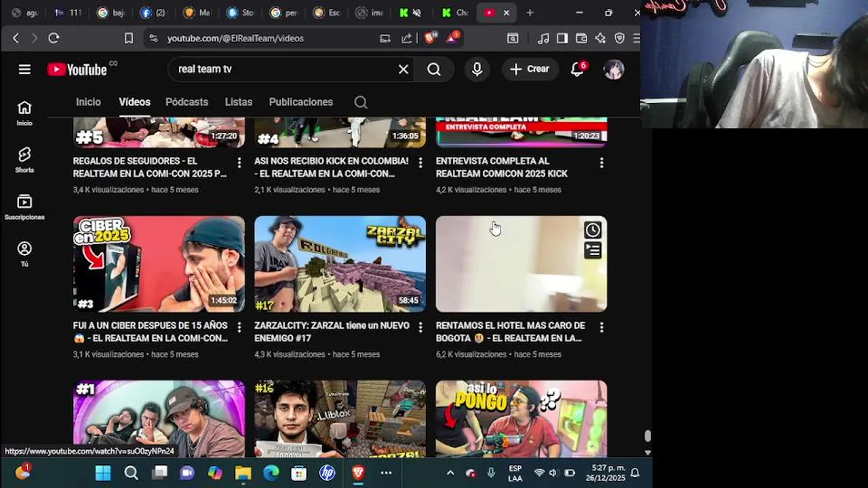
Task: Open Leo AI assistant icon
Action: [x=600, y=39]
